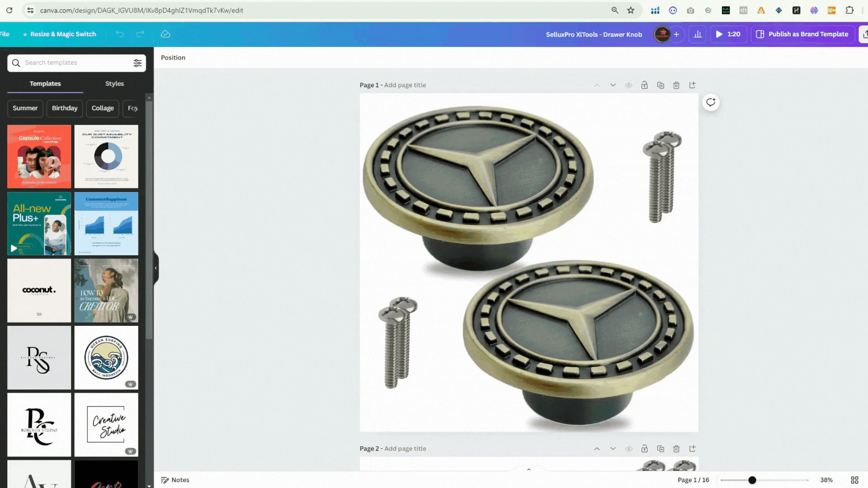
Task: Open grid view icon in bottom bar
Action: pos(854,480)
